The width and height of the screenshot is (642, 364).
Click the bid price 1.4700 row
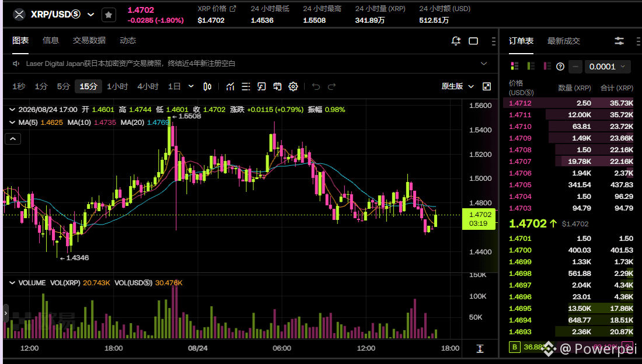pos(571,250)
